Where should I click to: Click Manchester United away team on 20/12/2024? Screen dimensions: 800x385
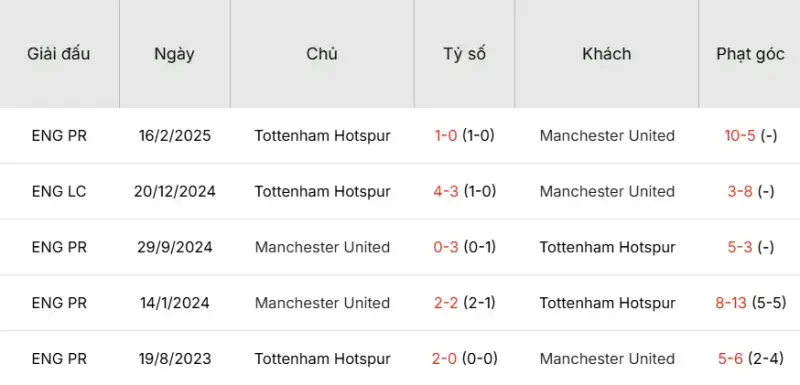[607, 191]
